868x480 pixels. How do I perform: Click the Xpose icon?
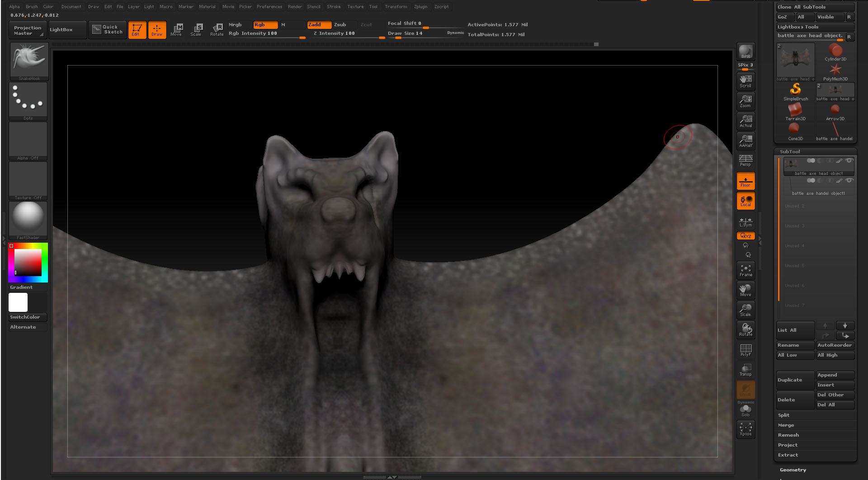745,429
